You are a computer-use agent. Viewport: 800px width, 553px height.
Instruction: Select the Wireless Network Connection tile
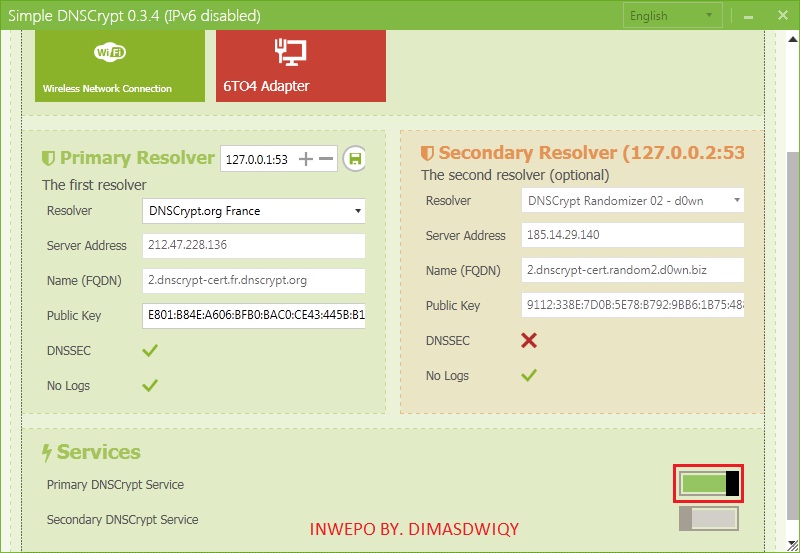point(120,65)
